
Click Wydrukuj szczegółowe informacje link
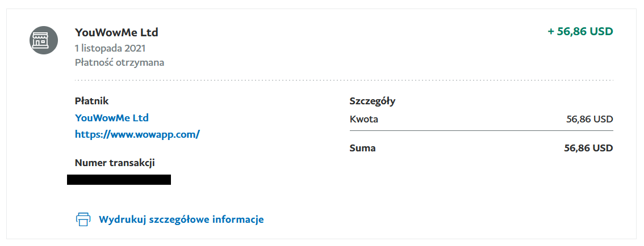tap(181, 219)
